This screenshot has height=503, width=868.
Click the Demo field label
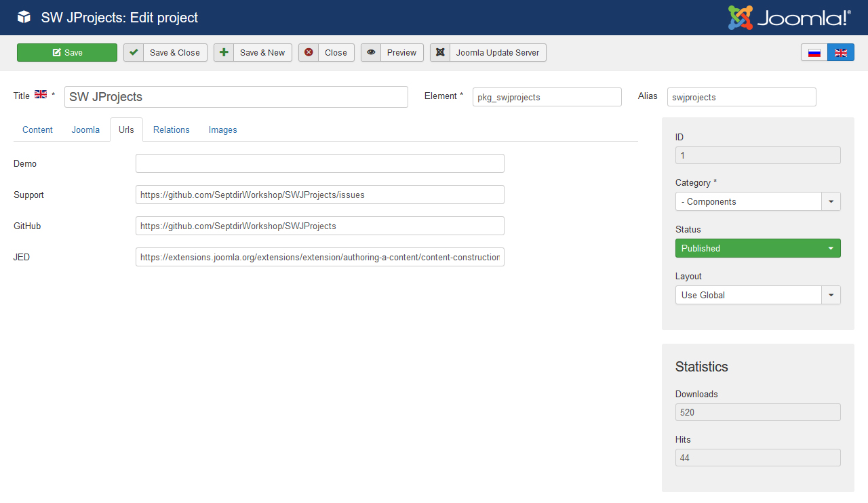coord(25,163)
